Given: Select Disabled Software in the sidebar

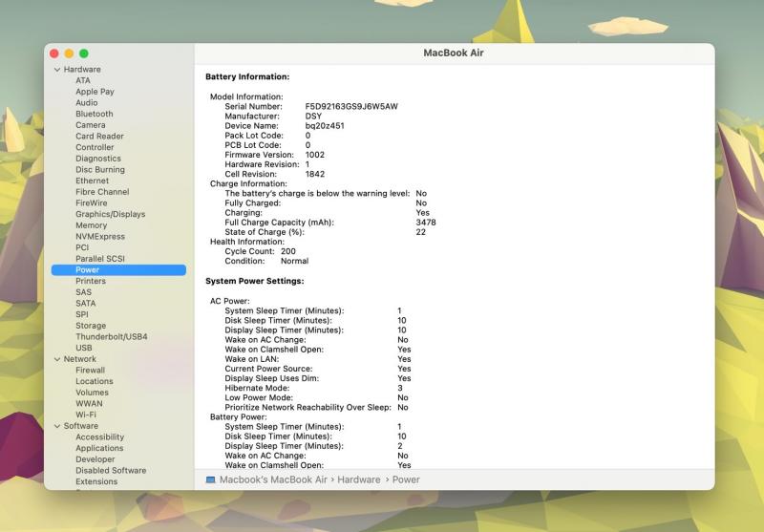Looking at the screenshot, I should pyautogui.click(x=111, y=470).
